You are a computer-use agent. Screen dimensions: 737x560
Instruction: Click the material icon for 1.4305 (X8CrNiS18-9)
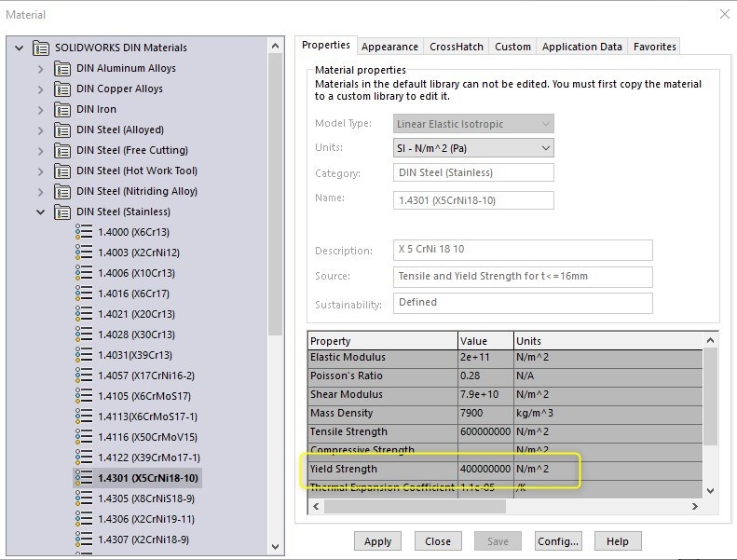pos(84,499)
